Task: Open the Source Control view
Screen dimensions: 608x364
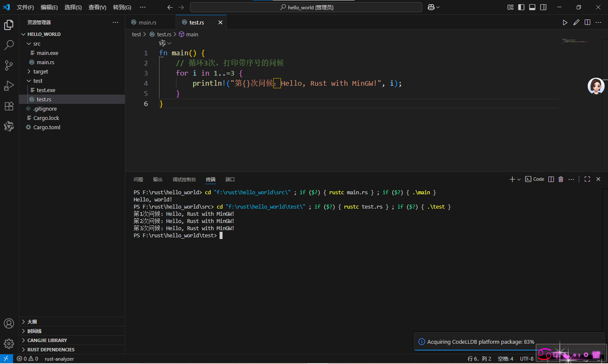Action: pyautogui.click(x=9, y=65)
